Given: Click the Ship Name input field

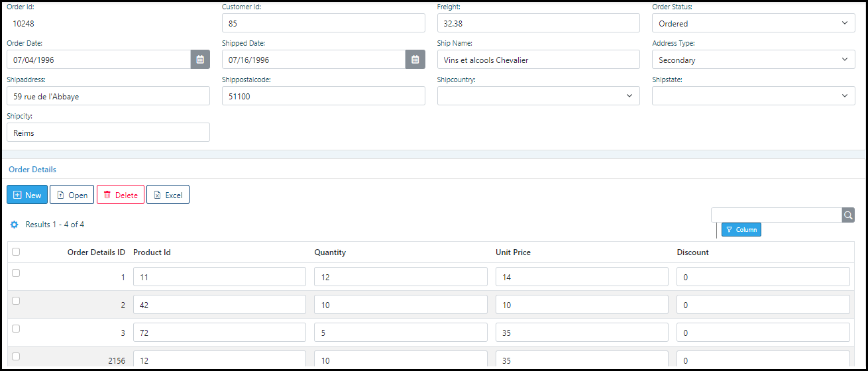Looking at the screenshot, I should (538, 60).
